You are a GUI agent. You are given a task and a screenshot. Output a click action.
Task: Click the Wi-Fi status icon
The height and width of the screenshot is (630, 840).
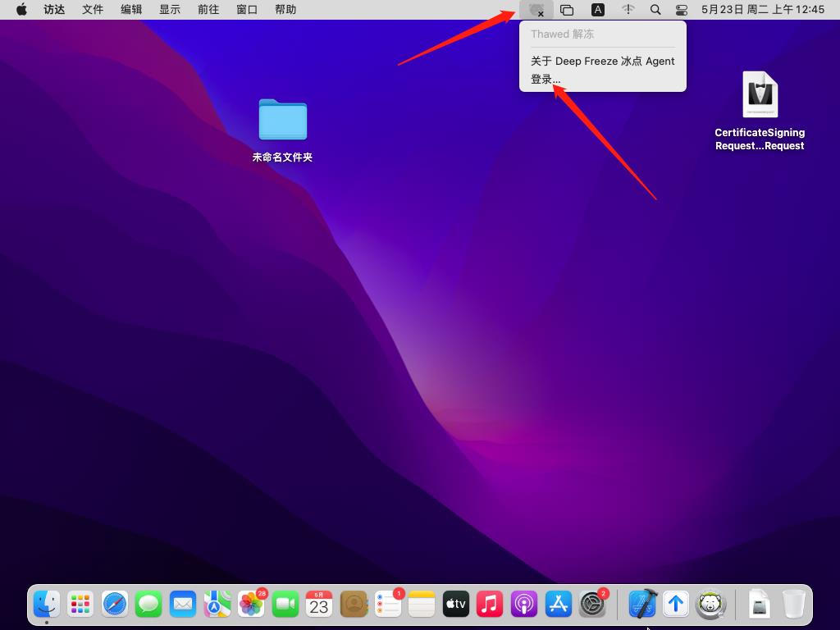(628, 10)
